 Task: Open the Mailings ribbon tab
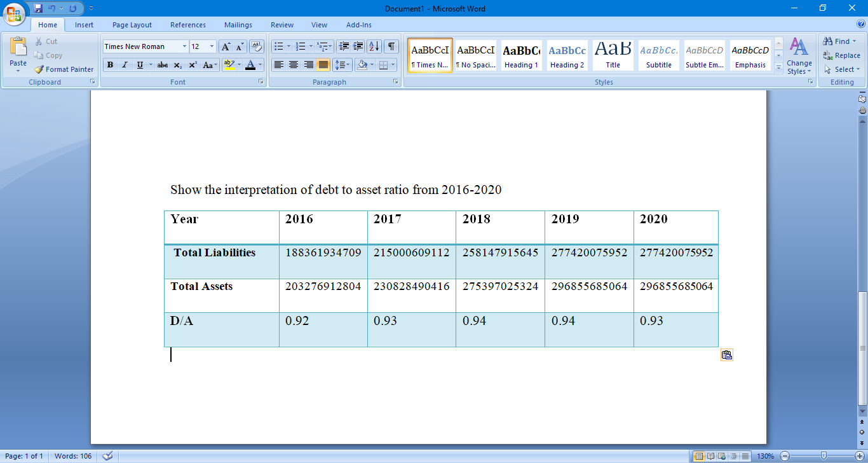pyautogui.click(x=238, y=25)
